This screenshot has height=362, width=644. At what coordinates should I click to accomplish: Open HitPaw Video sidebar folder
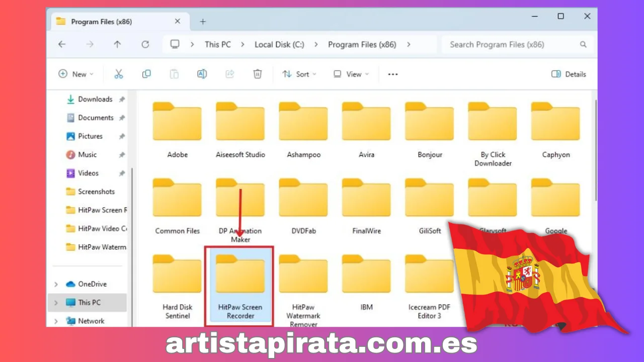pos(96,228)
